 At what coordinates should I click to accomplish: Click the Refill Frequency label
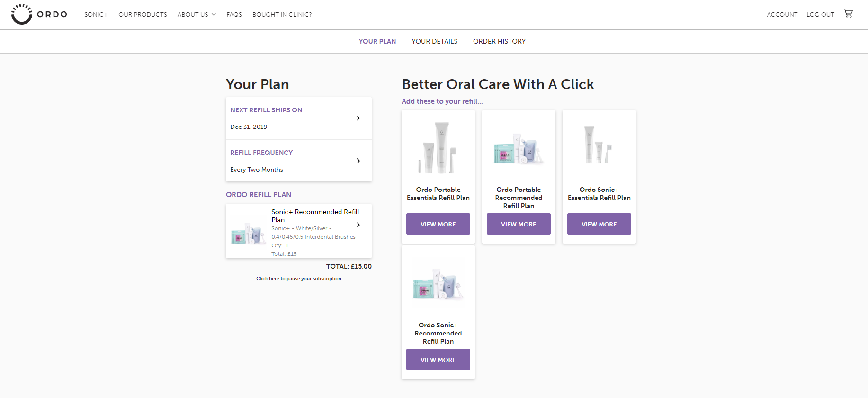[x=261, y=153]
